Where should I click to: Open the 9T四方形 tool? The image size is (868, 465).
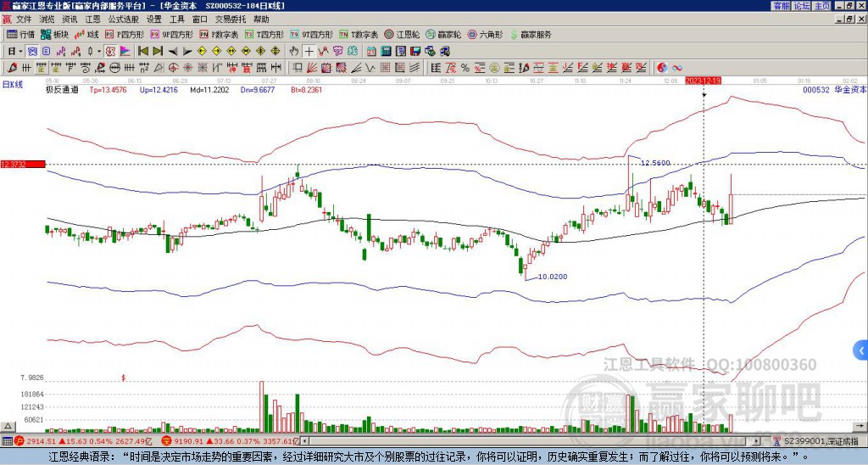(311, 34)
